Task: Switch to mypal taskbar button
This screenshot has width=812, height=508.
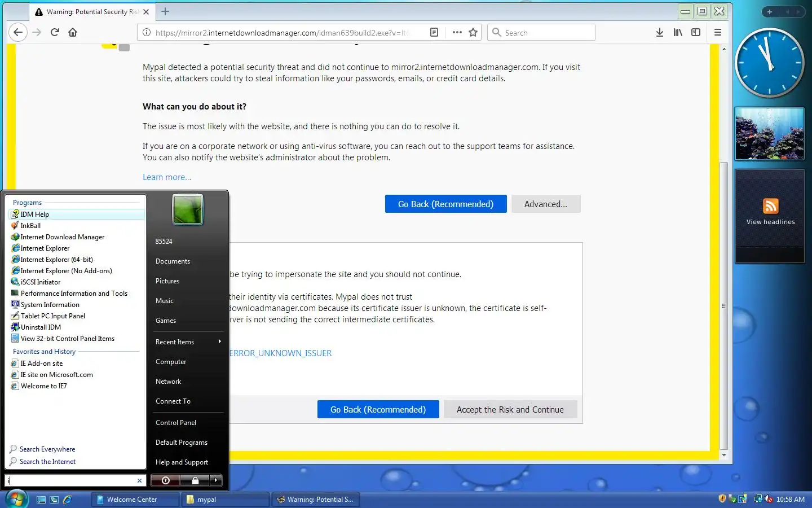Action: [226, 500]
